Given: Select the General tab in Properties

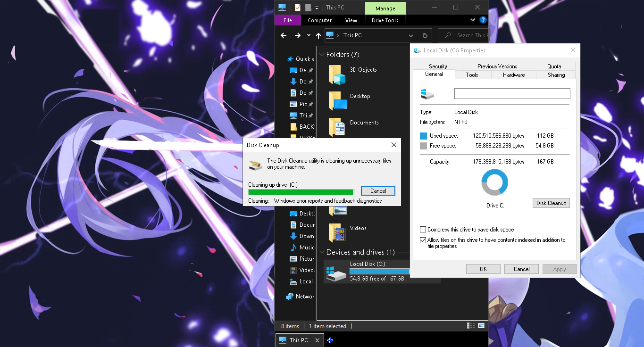Looking at the screenshot, I should coord(434,74).
